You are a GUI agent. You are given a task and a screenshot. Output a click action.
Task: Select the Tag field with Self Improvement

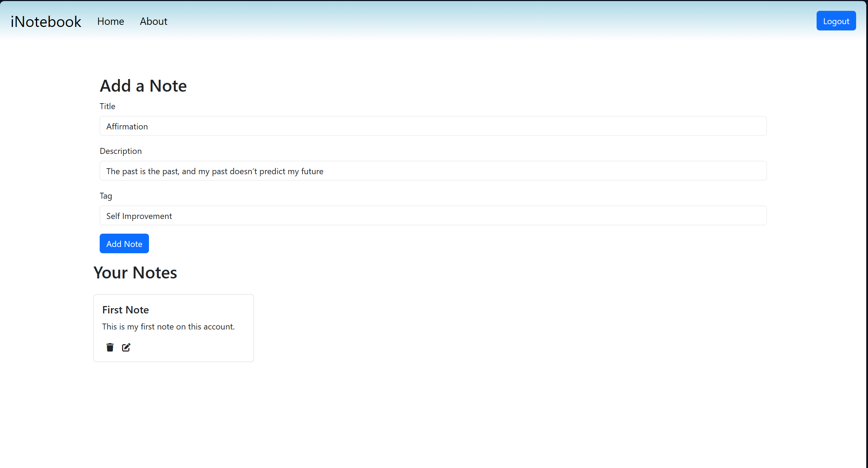[x=433, y=216]
